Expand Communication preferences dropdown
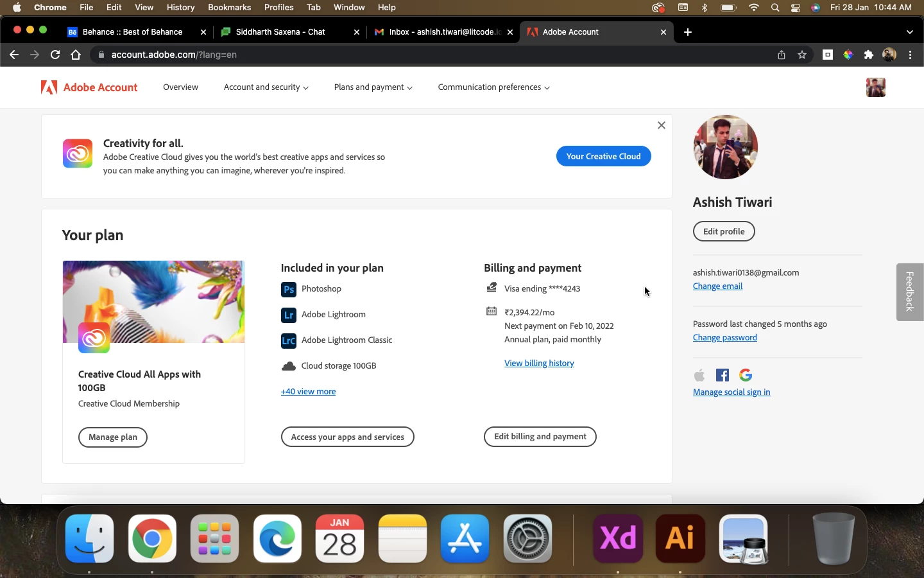 coord(494,87)
